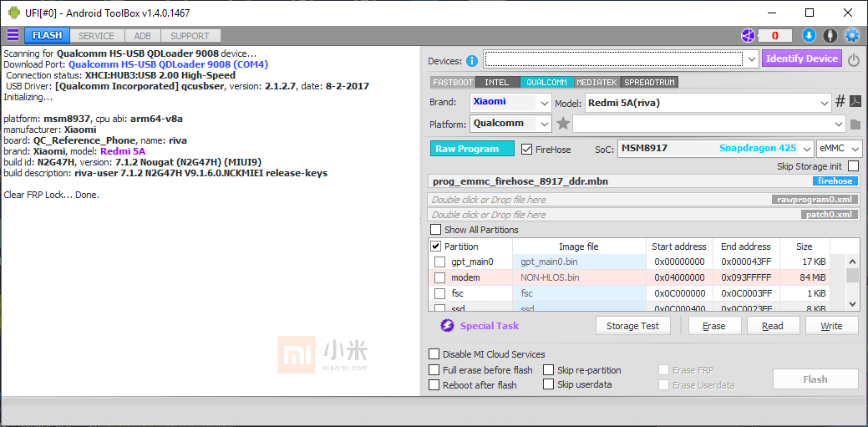Click the Android app icon in title bar

tap(14, 13)
